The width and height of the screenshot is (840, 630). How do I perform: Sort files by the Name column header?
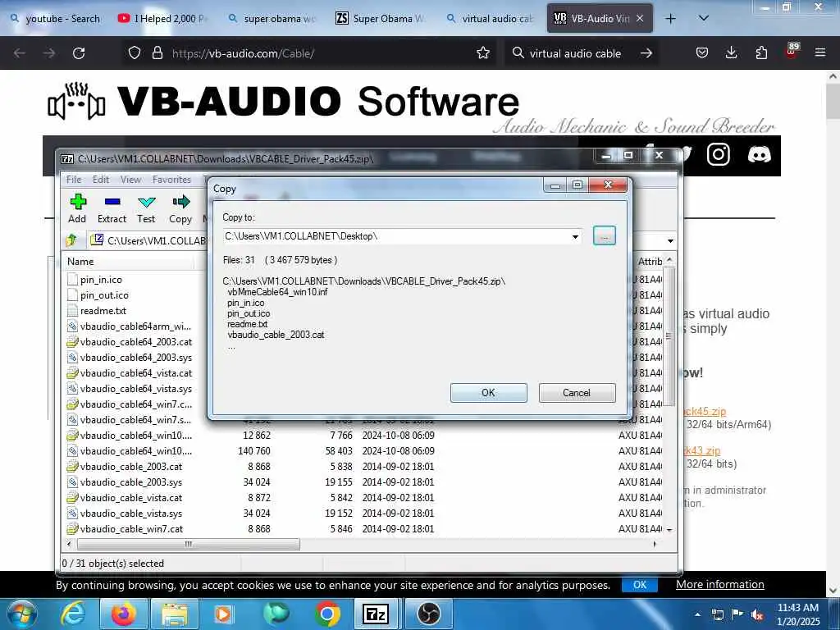pyautogui.click(x=129, y=262)
